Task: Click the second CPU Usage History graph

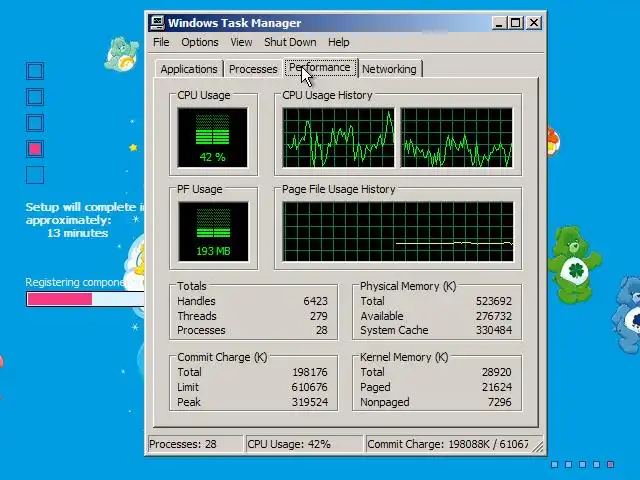Action: tap(456, 138)
